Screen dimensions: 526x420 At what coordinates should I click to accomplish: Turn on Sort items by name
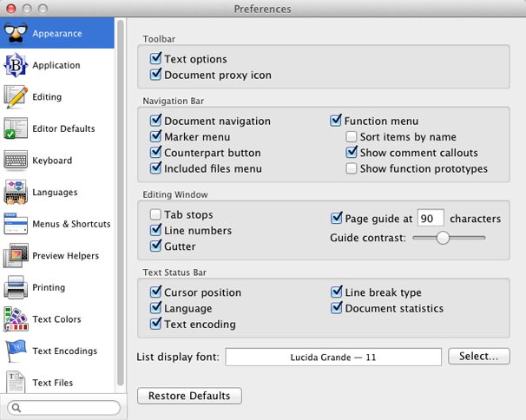pos(352,137)
